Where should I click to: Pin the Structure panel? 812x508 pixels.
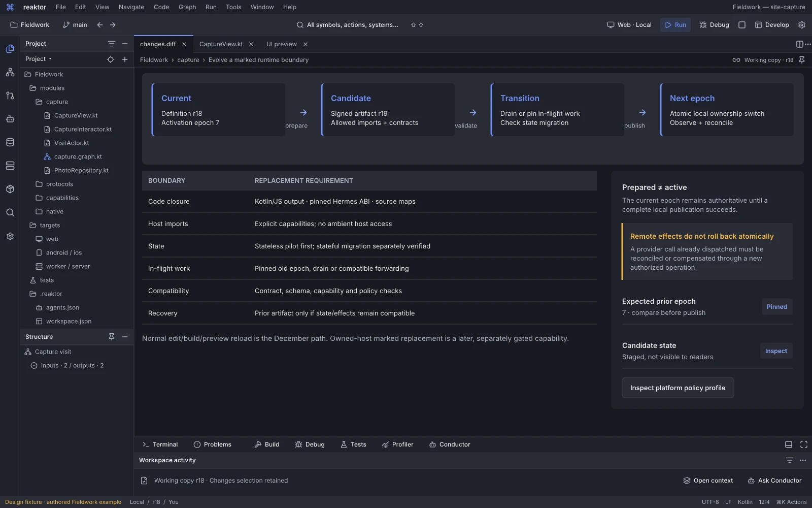(x=112, y=337)
